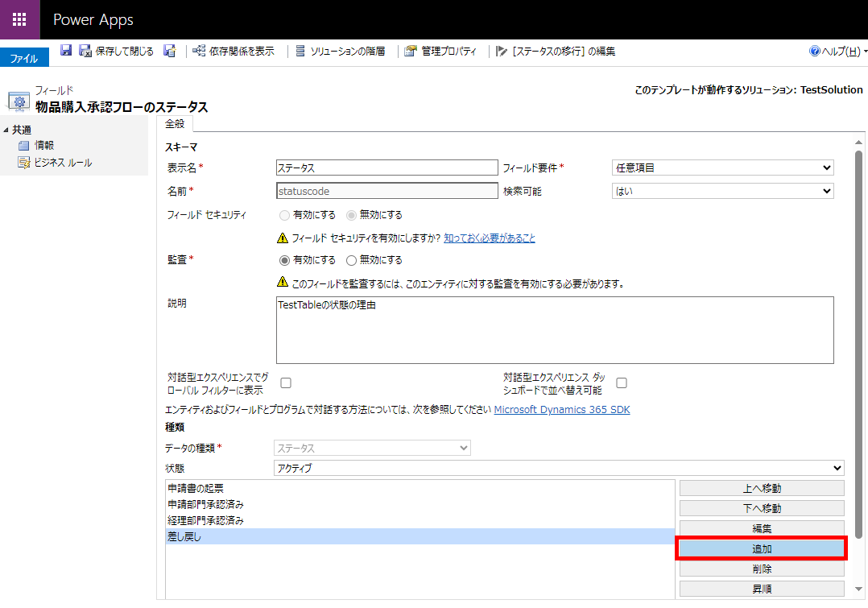
Task: Click the 上へ移動 button
Action: coord(762,488)
